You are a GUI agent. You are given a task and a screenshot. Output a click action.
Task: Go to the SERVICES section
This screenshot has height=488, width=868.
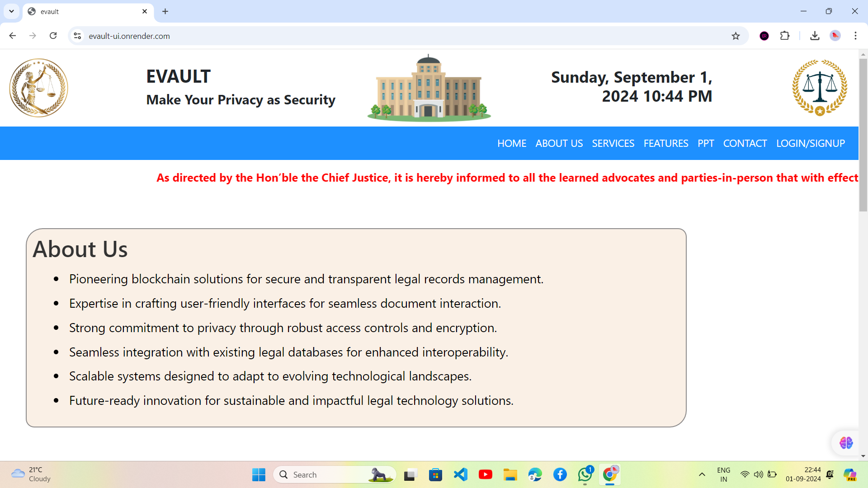[x=613, y=143]
